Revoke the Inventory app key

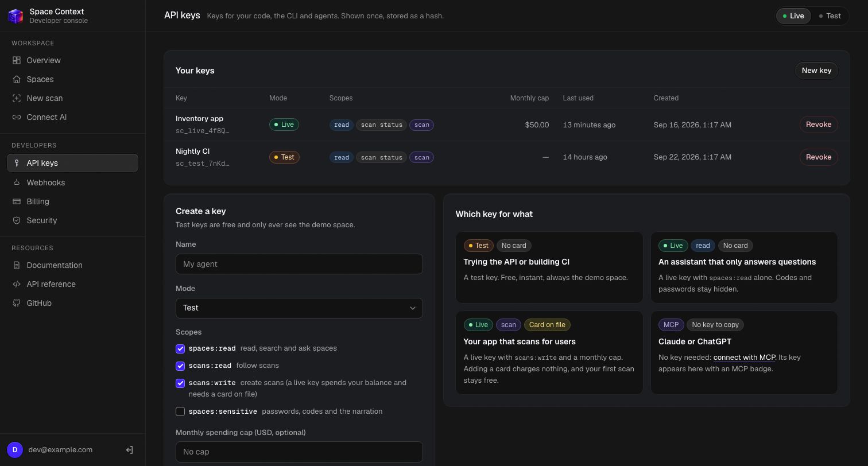tap(819, 125)
